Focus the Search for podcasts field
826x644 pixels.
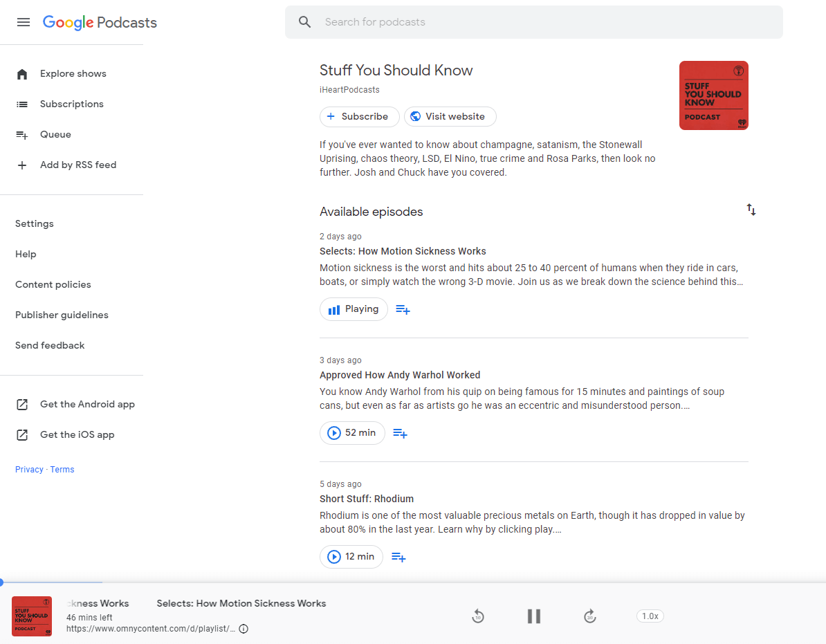533,22
